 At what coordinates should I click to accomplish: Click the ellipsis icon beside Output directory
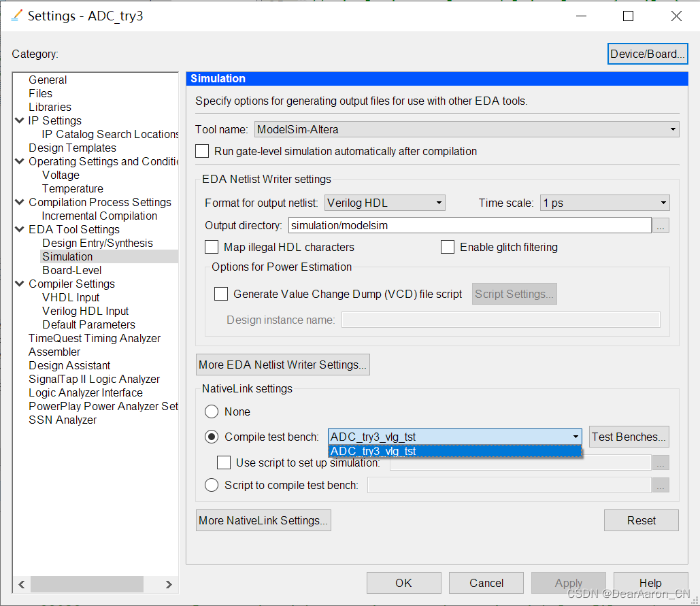[x=660, y=225]
